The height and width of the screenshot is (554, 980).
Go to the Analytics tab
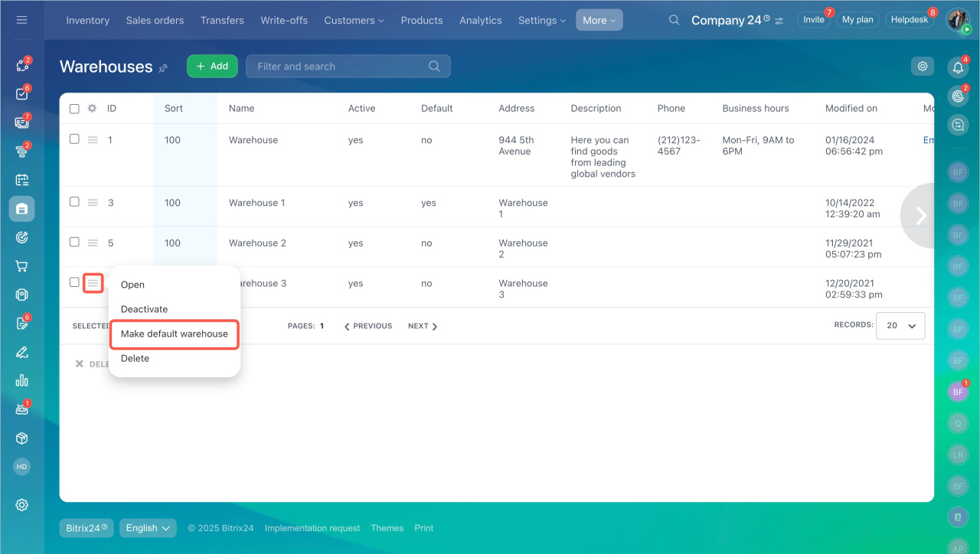coord(481,21)
